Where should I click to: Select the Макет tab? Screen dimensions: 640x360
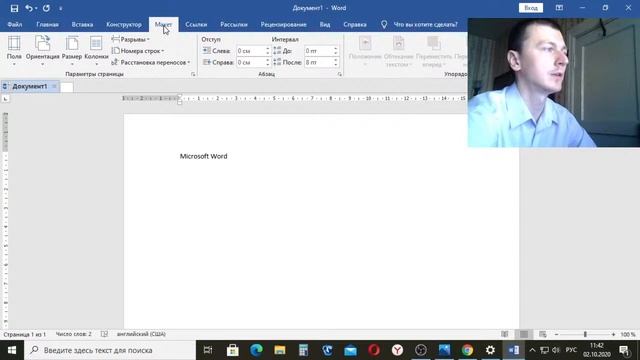(x=163, y=24)
